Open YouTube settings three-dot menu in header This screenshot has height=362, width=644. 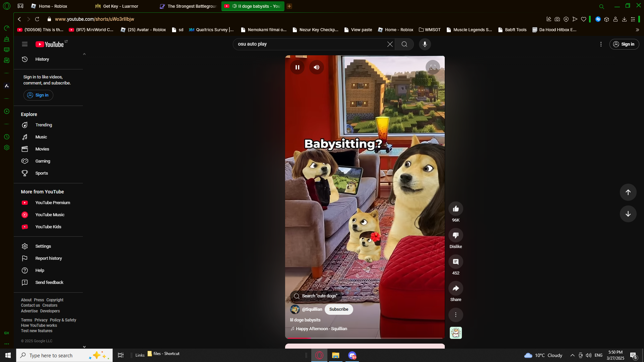601,44
